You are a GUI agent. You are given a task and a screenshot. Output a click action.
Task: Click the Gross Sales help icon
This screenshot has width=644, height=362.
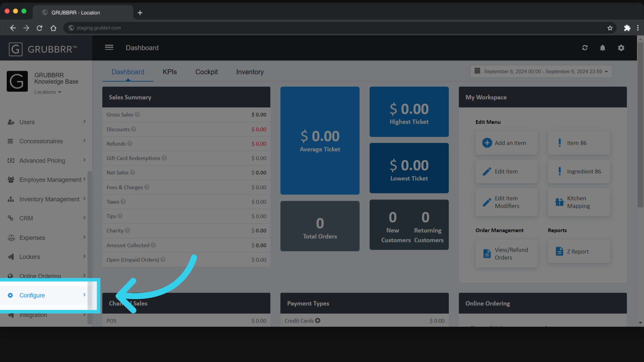tap(137, 114)
